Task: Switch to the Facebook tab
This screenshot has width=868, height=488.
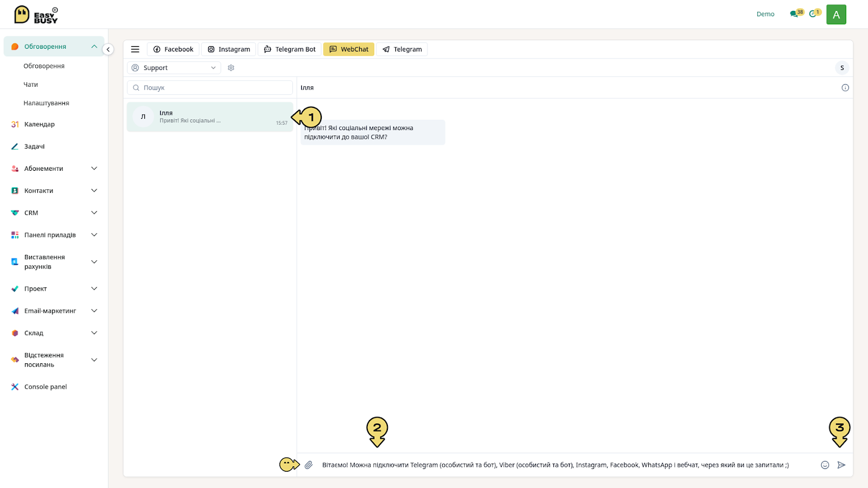Action: pyautogui.click(x=173, y=49)
